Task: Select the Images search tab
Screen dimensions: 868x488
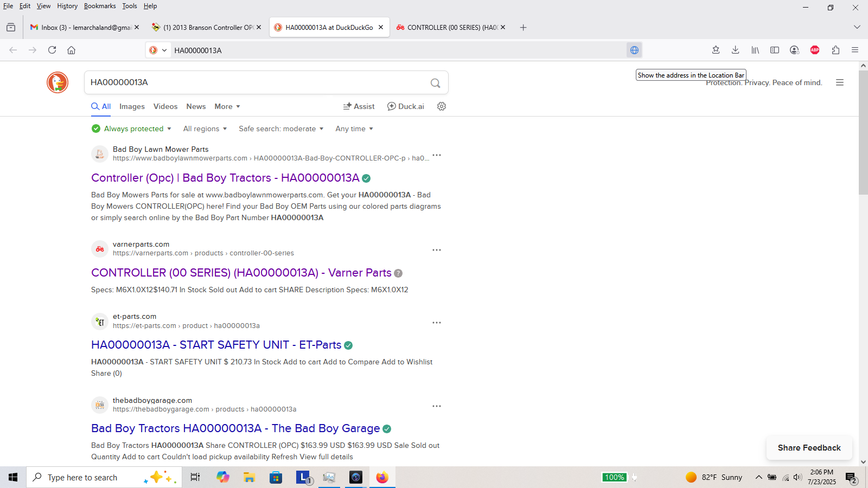Action: [x=132, y=106]
